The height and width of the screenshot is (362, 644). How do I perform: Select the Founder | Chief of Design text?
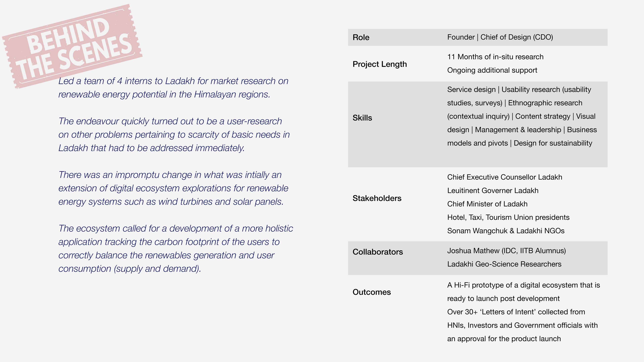pyautogui.click(x=500, y=37)
